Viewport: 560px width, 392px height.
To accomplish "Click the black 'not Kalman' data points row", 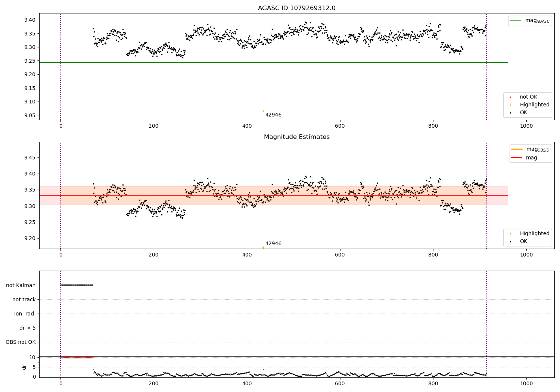I will point(77,285).
